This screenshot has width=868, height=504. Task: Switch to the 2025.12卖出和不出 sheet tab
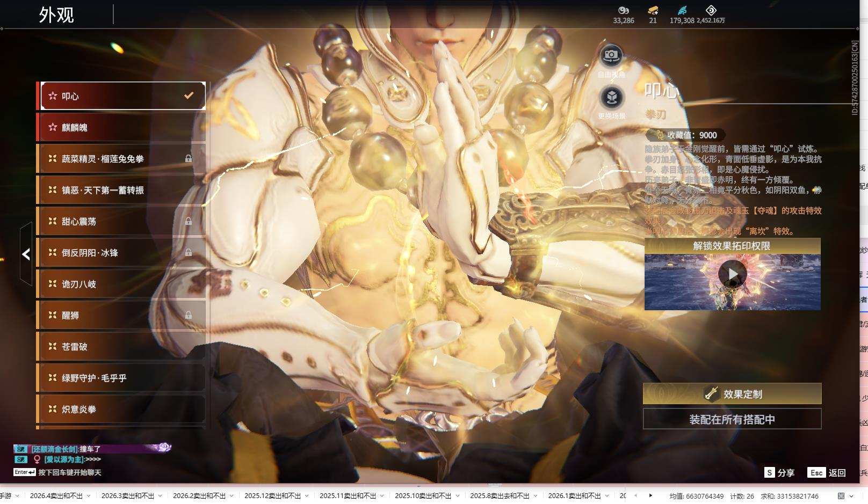click(x=272, y=496)
